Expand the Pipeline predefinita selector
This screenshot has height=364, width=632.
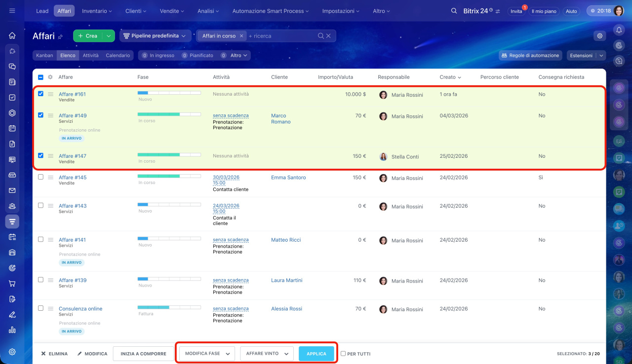coord(155,36)
